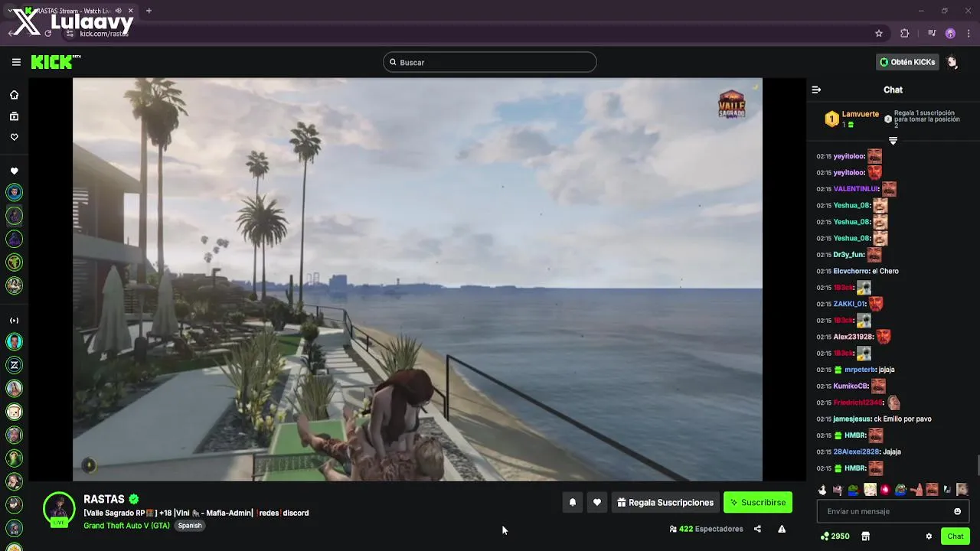Click the KumikoCB username in chat
This screenshot has width=980, height=551.
point(851,386)
